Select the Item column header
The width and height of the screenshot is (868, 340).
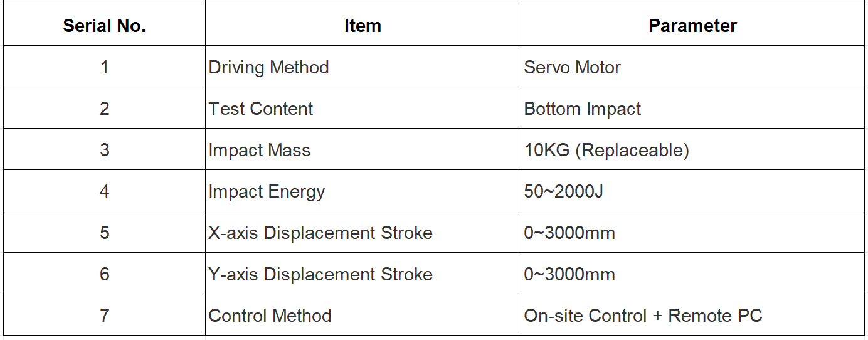(x=363, y=25)
